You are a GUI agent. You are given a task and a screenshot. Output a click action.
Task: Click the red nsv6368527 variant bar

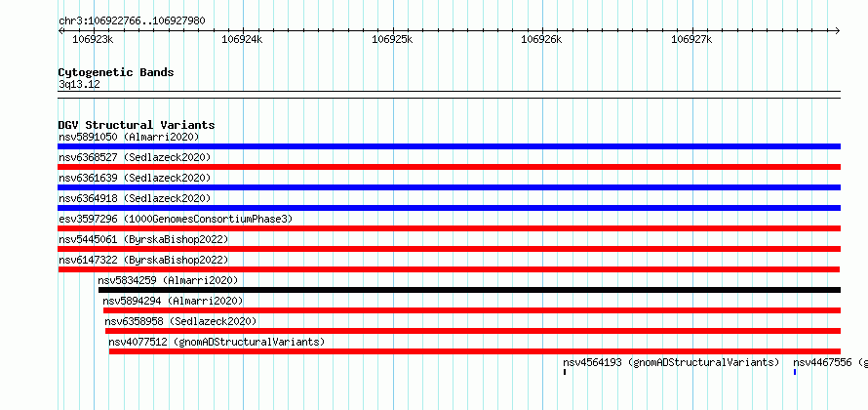[x=449, y=167]
